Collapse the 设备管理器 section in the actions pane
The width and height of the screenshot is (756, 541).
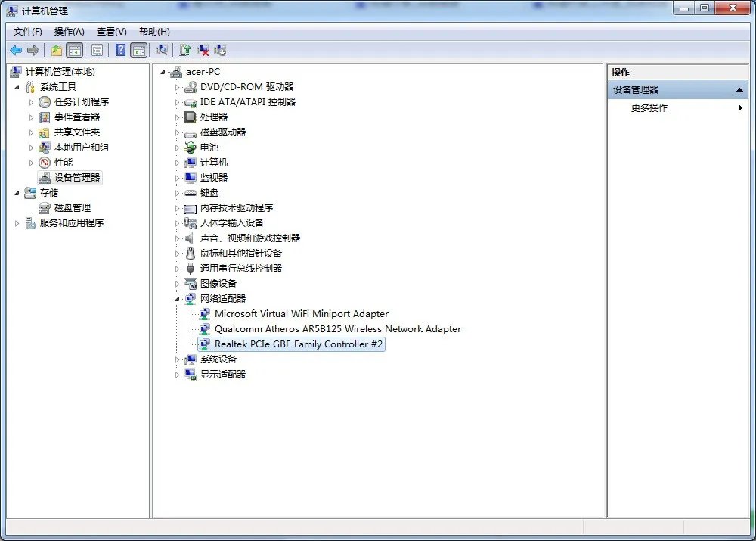[x=740, y=90]
